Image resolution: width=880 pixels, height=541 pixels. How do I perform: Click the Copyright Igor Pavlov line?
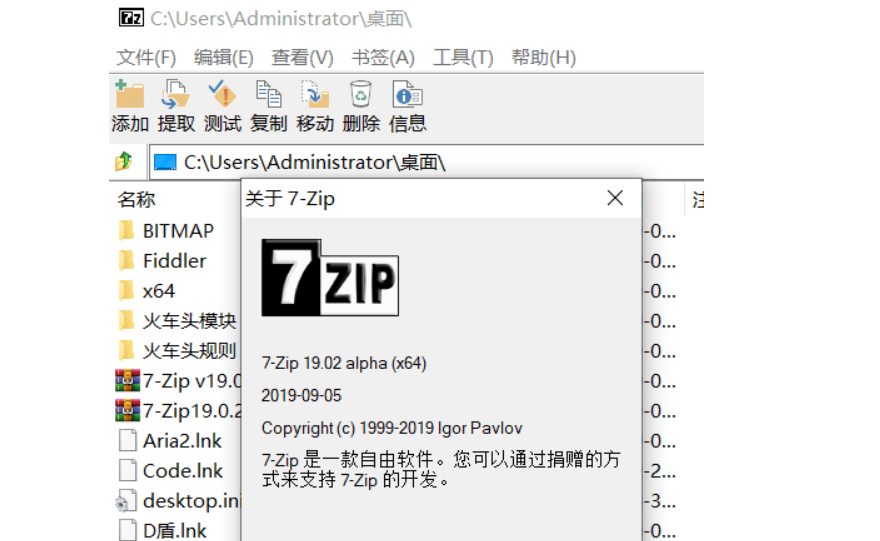(x=392, y=428)
